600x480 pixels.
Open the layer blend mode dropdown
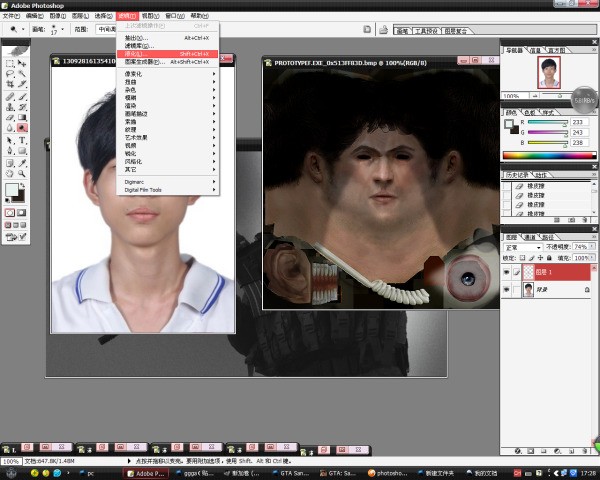(x=524, y=247)
